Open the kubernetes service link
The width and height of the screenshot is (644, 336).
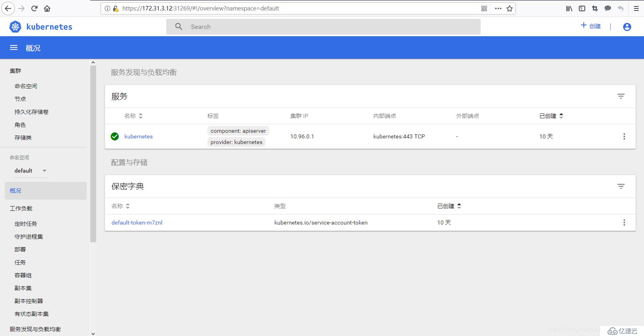point(138,136)
